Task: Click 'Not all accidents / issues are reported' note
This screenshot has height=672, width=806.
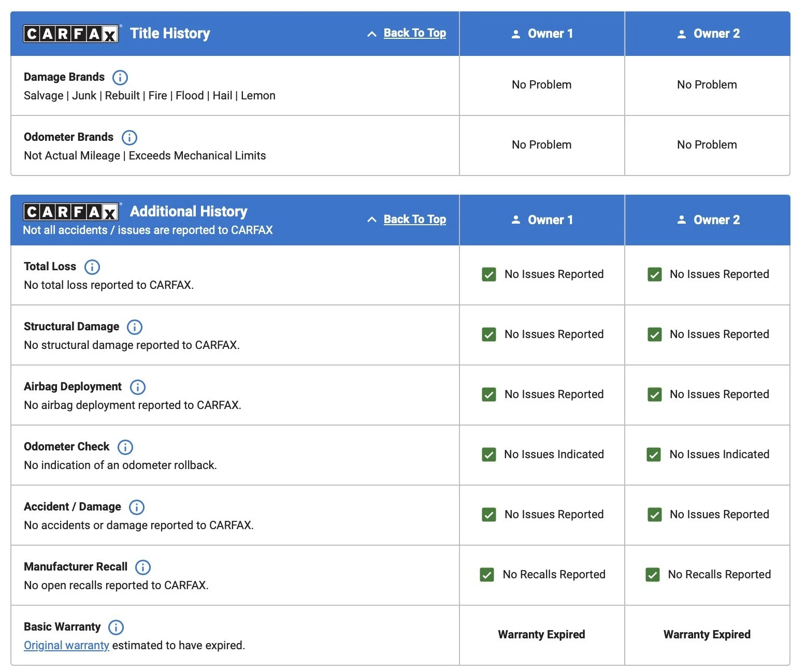Action: coord(148,230)
